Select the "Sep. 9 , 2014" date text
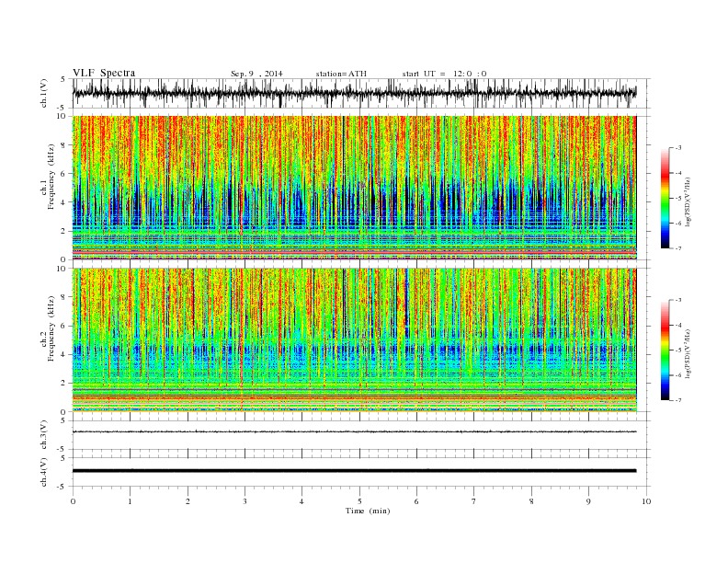 tap(256, 74)
